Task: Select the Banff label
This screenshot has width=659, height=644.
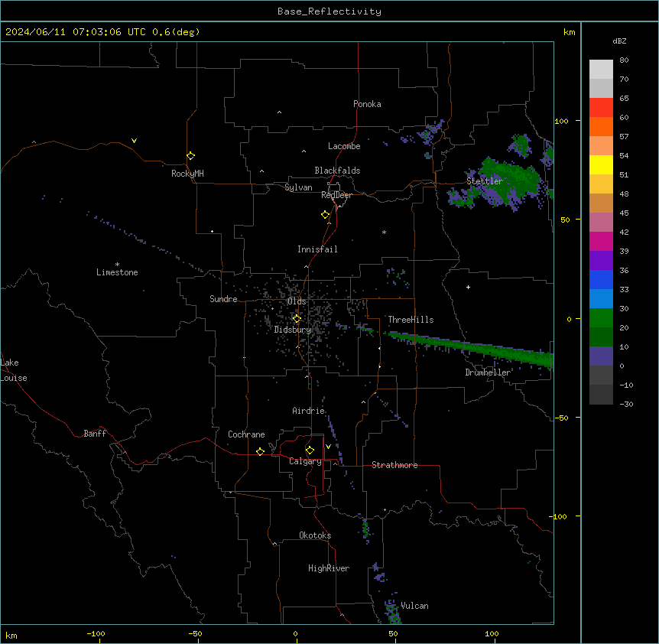Action: [95, 434]
